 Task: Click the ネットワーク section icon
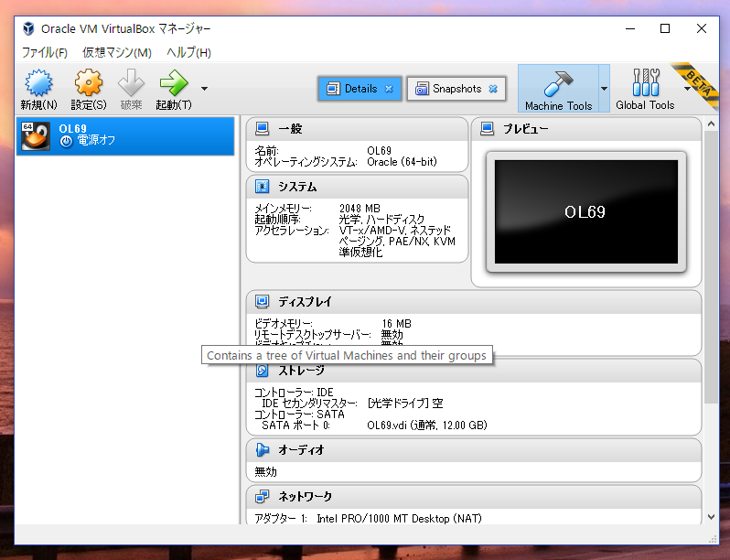coord(263,496)
